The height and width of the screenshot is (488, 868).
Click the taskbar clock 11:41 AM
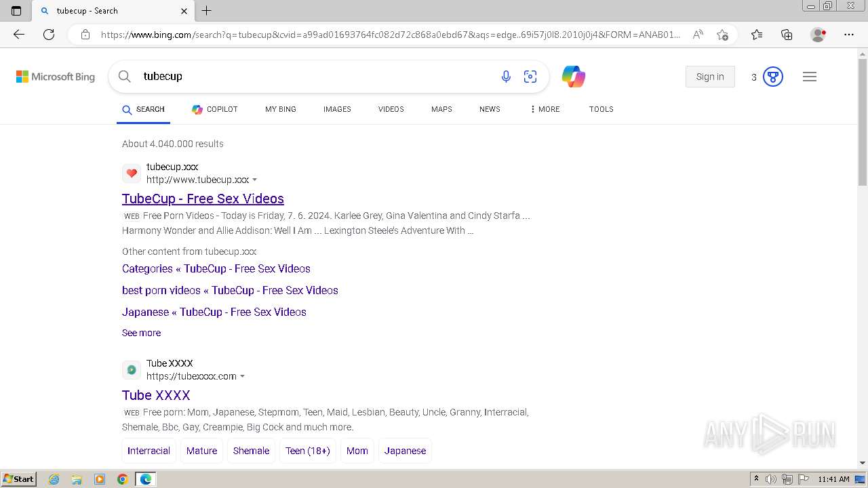pos(833,479)
